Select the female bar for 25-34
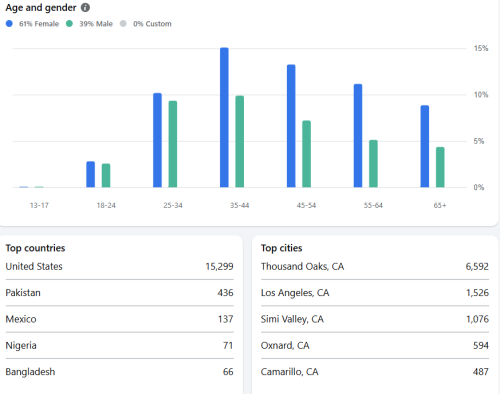This screenshot has height=394, width=500. (157, 140)
